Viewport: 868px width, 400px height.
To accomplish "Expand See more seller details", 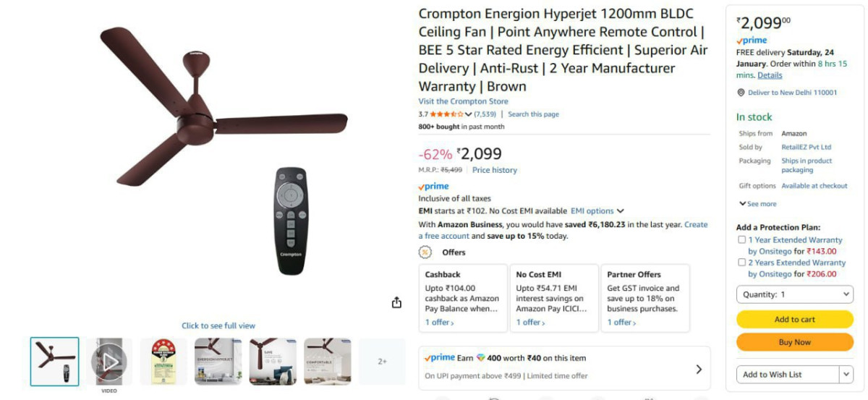I will pos(758,204).
